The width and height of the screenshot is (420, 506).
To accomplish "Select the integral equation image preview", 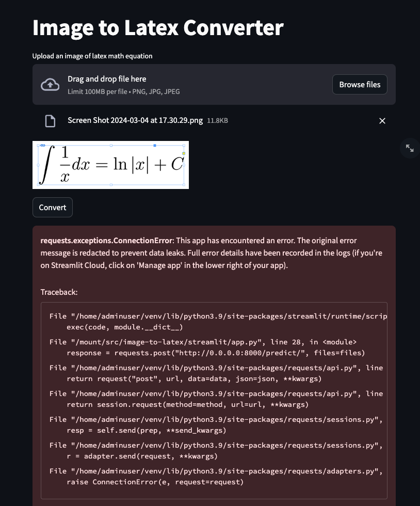I will tap(110, 165).
